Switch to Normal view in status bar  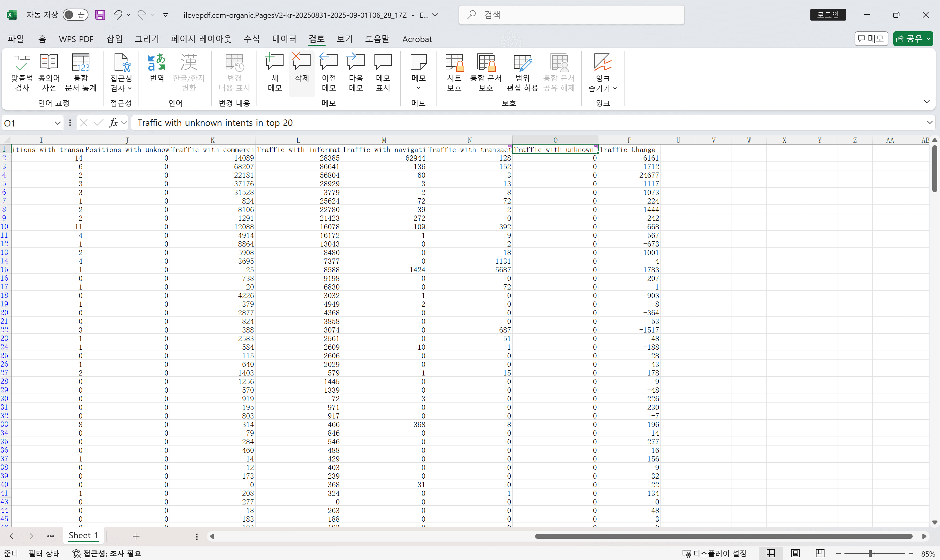770,553
